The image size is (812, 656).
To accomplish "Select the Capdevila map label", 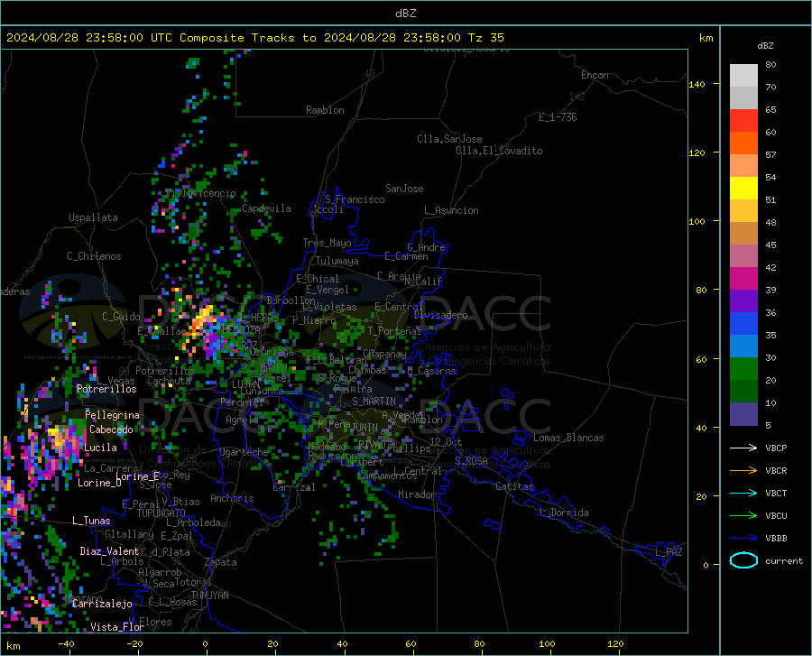I will [266, 208].
